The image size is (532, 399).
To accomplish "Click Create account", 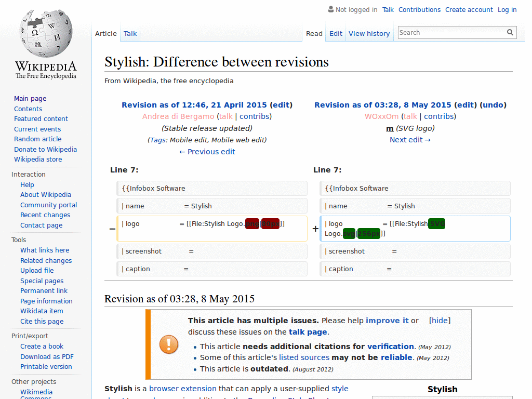I will tap(469, 9).
